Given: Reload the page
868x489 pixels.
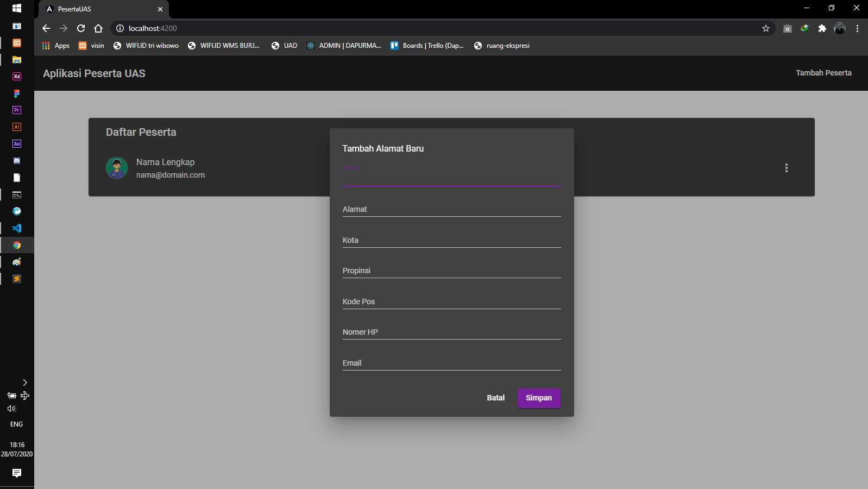Looking at the screenshot, I should pos(81,28).
